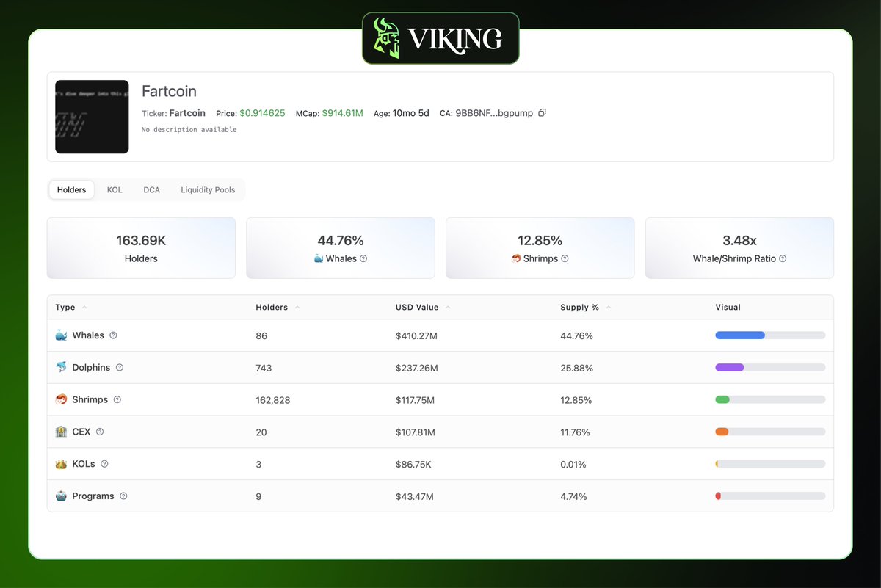Click Shrimps USD value $117.75M
Screen dimensions: 881x588
coord(415,400)
